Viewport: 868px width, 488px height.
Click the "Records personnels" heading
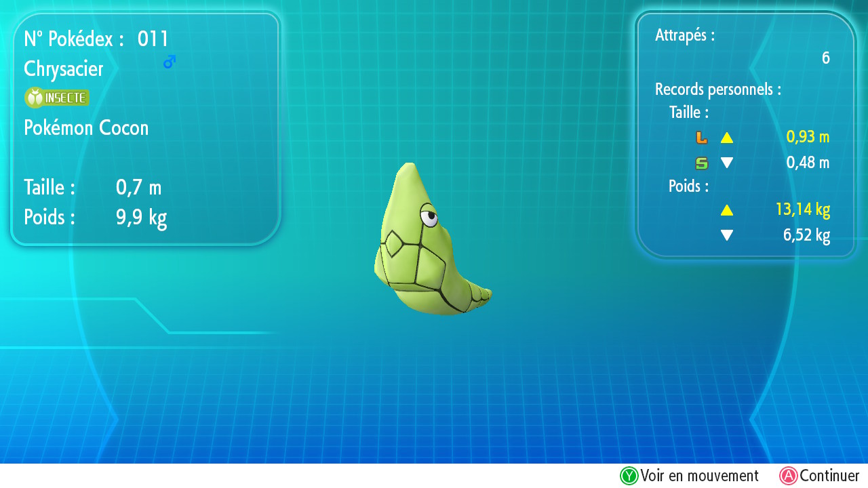pos(717,89)
